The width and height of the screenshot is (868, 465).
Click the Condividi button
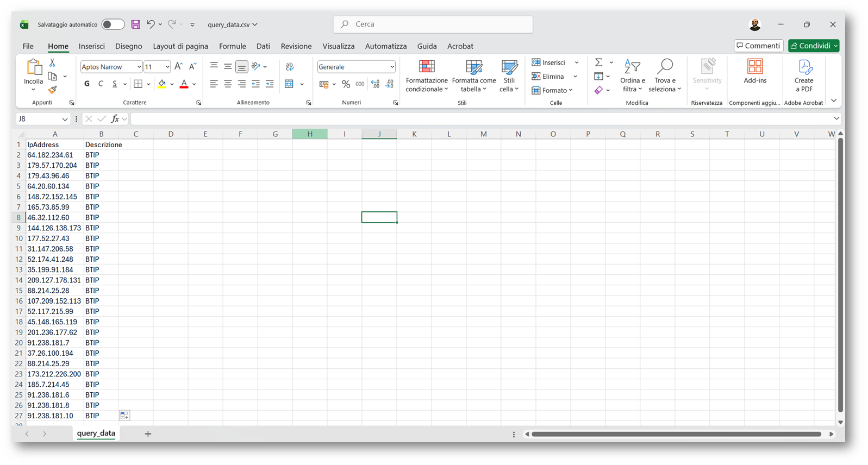point(810,46)
